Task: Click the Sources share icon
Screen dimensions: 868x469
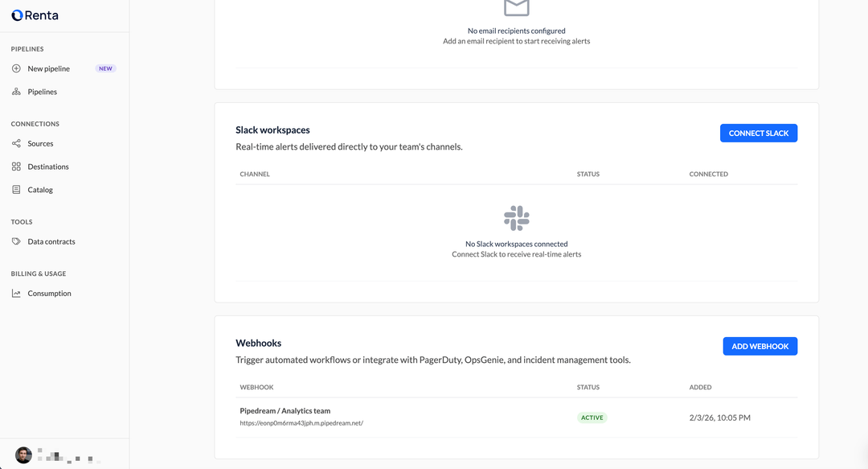Action: coord(16,143)
